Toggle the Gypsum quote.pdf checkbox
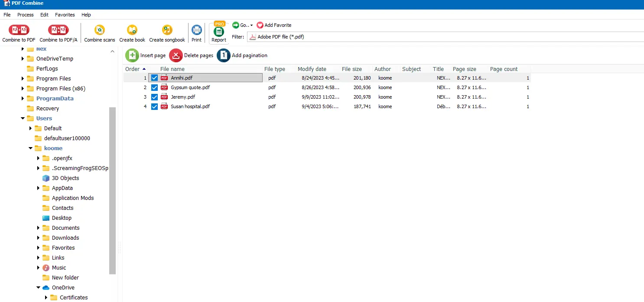This screenshot has width=644, height=302. tap(154, 87)
